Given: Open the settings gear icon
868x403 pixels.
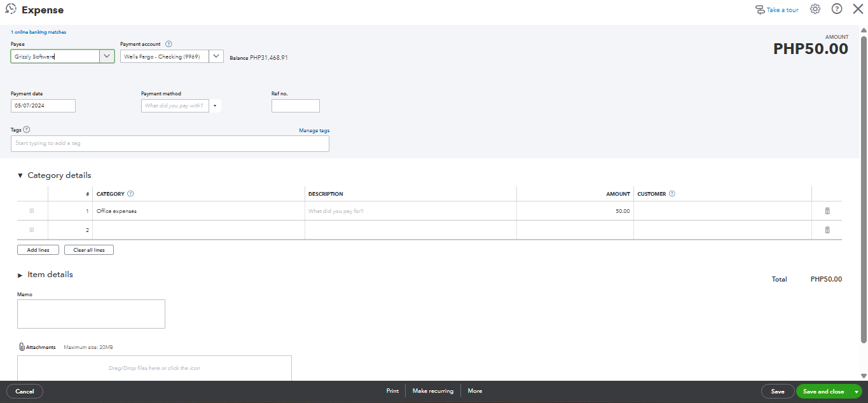Looking at the screenshot, I should coord(815,10).
